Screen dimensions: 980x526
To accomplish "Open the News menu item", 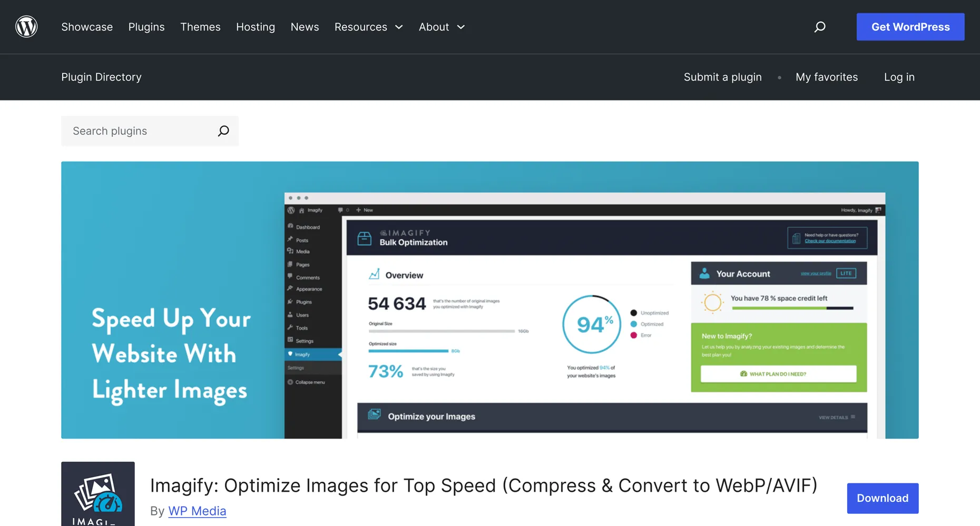I will pyautogui.click(x=305, y=27).
